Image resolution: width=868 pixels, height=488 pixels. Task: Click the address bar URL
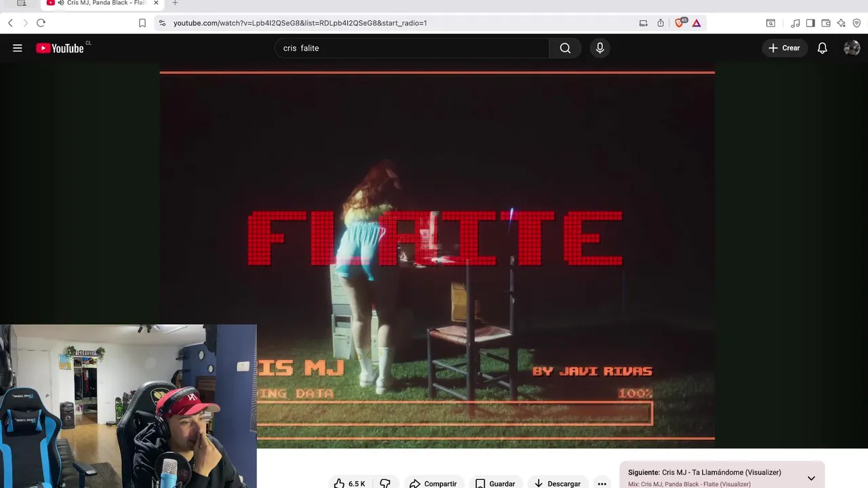(300, 23)
